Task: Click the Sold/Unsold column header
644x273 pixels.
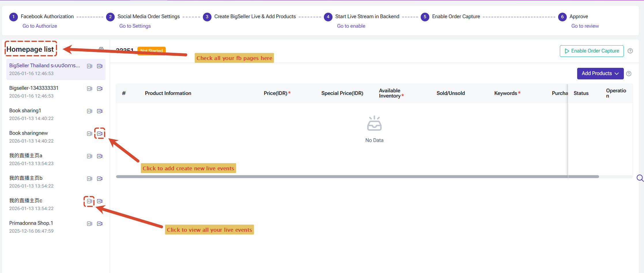Action: [x=451, y=93]
